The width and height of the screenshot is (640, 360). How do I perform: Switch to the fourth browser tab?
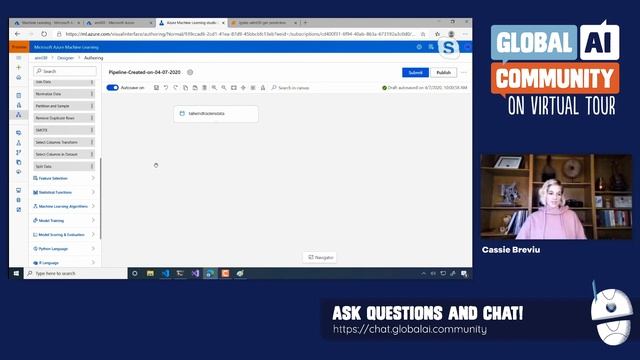tap(264, 23)
